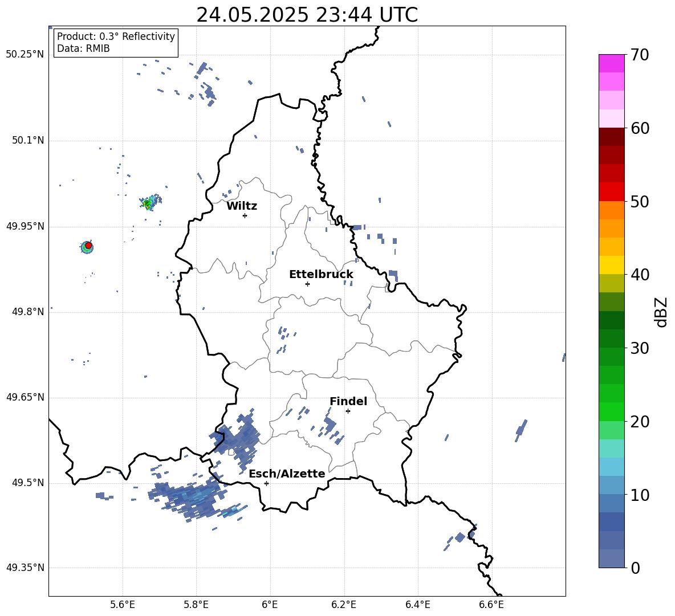Pick the bright green swatch above 20
This screenshot has height=616, width=675.
coord(611,411)
